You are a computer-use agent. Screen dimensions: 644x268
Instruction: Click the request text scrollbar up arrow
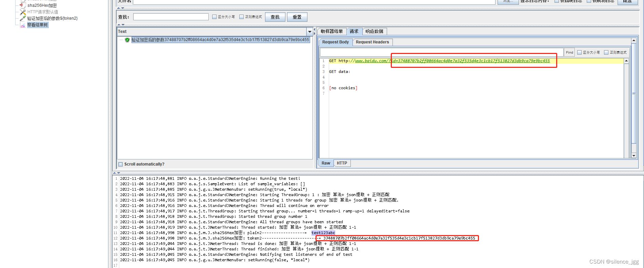point(626,61)
